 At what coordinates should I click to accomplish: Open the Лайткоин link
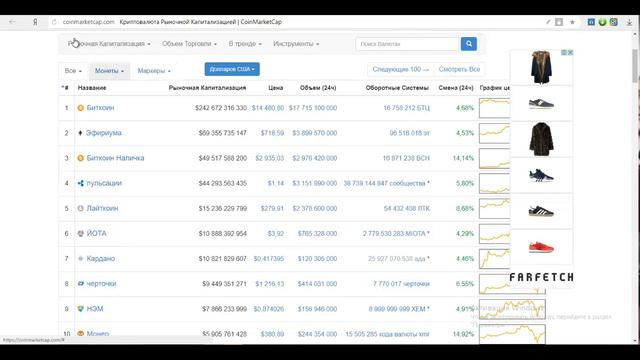[x=102, y=208]
